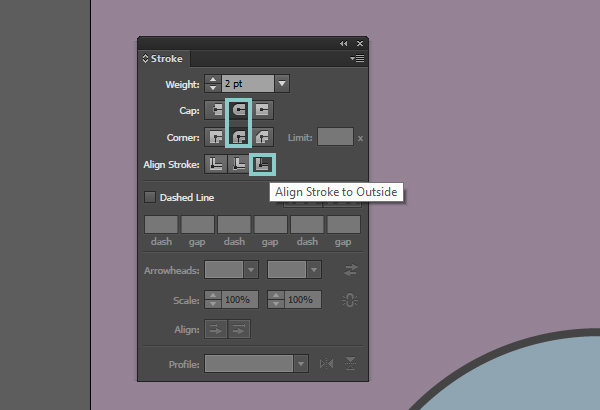The width and height of the screenshot is (600, 410).
Task: Collapse the Stroke panel with double-arrow icon
Action: click(343, 44)
